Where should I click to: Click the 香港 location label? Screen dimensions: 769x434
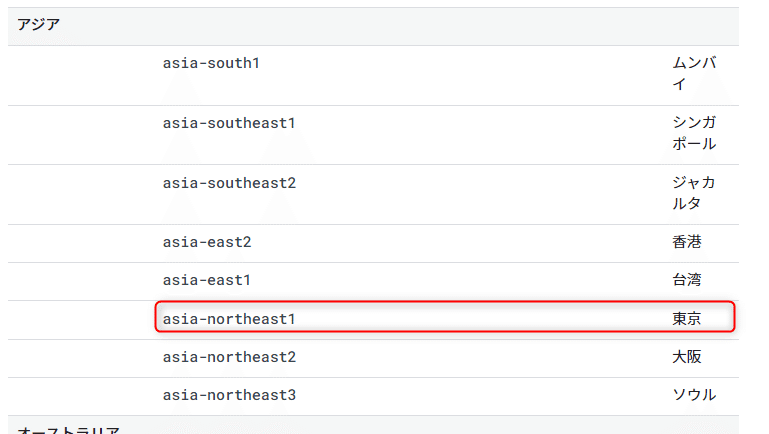click(x=687, y=242)
